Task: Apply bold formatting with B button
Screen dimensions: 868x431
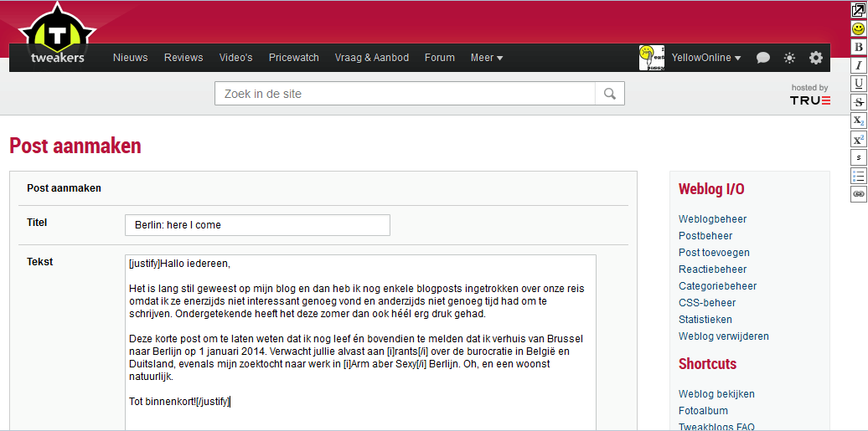Action: (x=859, y=47)
